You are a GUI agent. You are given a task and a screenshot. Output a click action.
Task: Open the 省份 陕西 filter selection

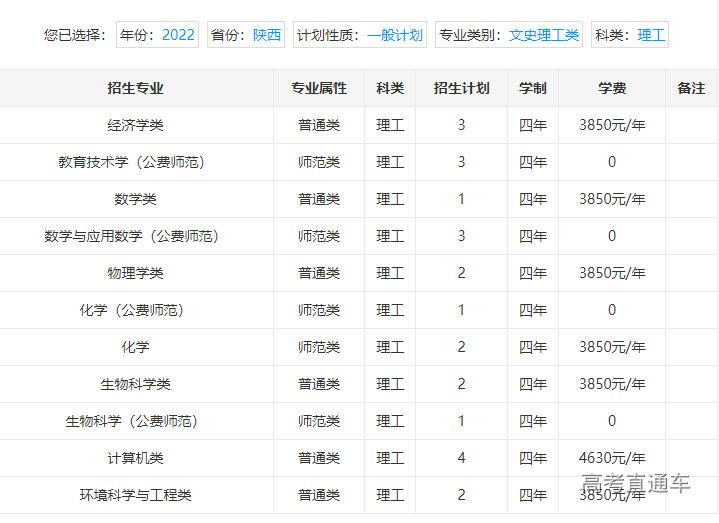point(246,35)
